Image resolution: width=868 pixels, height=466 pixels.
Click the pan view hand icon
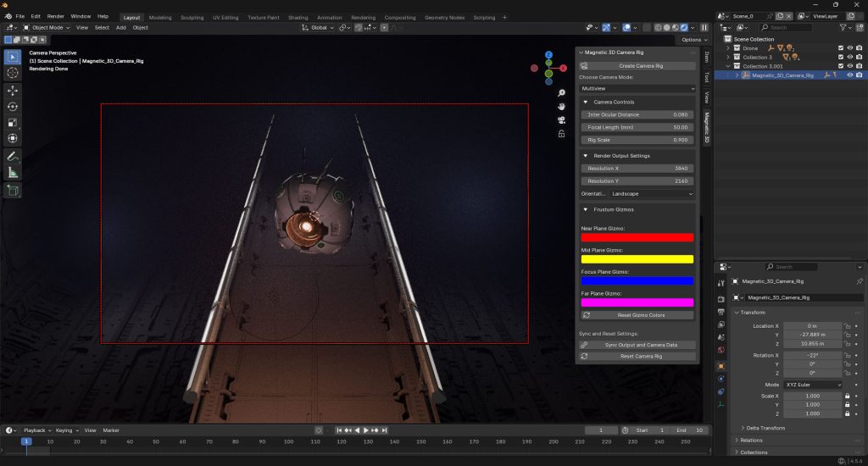[x=561, y=106]
